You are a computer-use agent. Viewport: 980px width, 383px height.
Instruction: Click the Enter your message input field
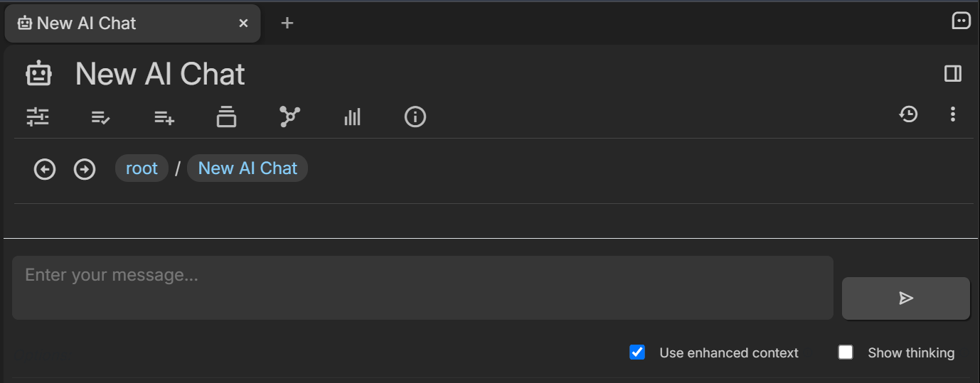click(x=422, y=288)
